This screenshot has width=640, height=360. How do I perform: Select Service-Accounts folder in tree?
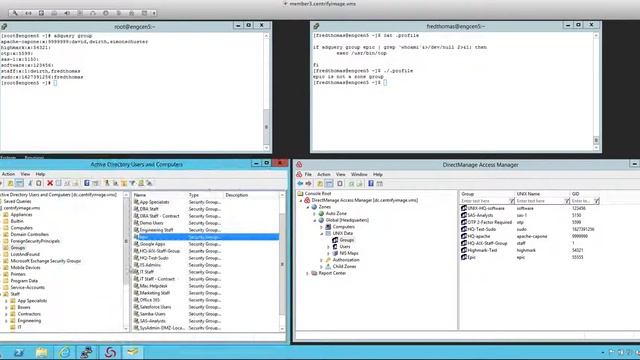27,287
